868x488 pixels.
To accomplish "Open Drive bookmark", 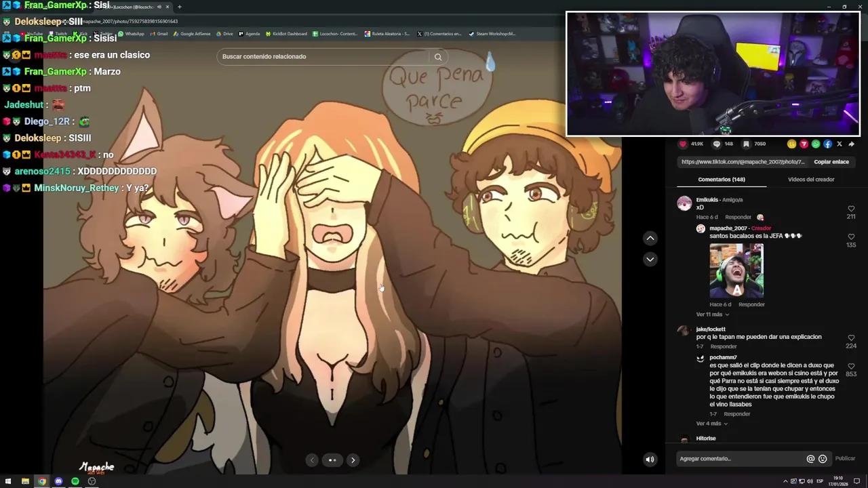I will [224, 34].
